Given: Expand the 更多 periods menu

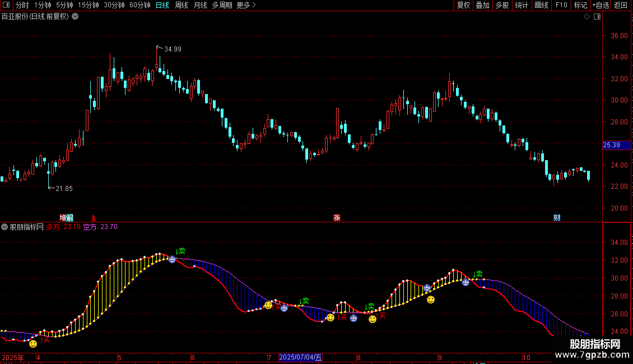Looking at the screenshot, I should click(246, 5).
